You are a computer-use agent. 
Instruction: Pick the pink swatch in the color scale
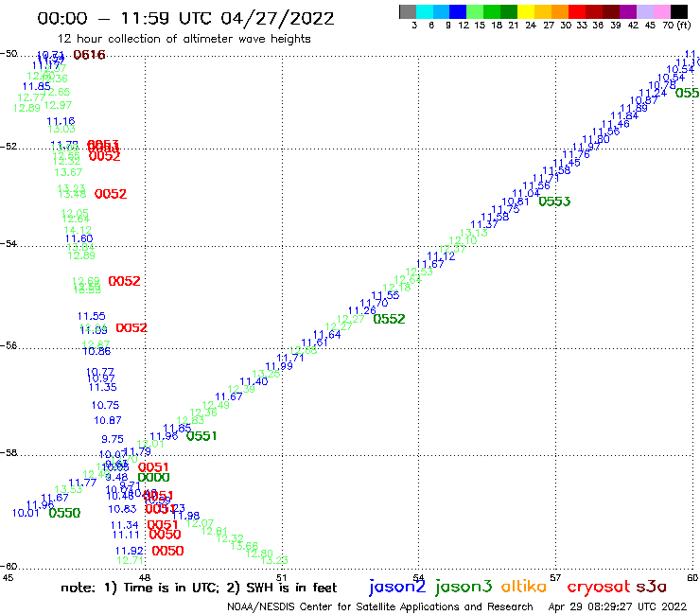pyautogui.click(x=662, y=11)
